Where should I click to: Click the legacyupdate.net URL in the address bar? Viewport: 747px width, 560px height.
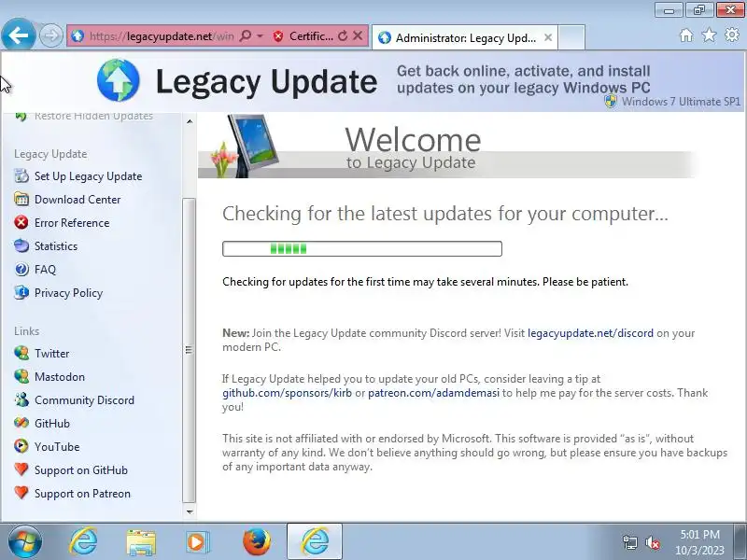(162, 36)
